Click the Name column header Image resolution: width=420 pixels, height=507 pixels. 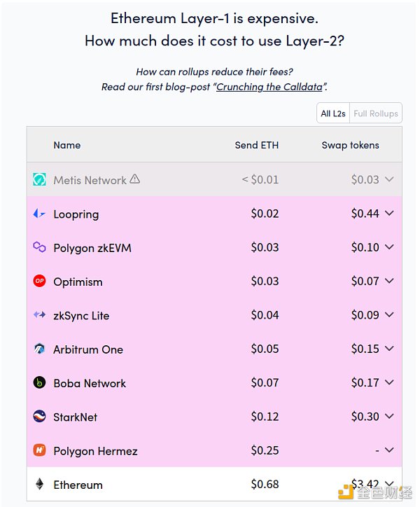(67, 146)
